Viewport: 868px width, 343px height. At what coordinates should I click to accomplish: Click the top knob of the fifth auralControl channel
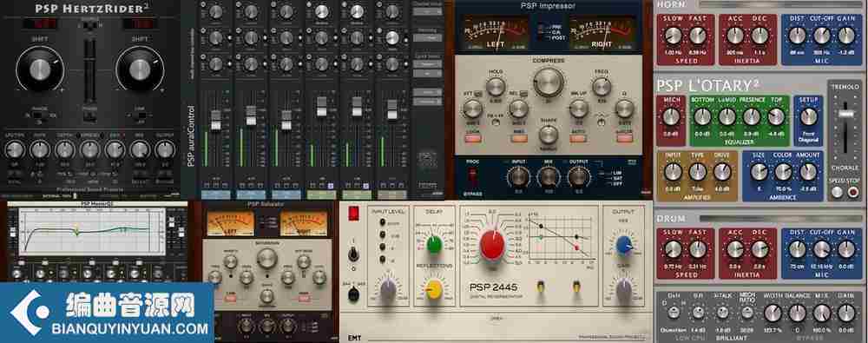[357, 10]
